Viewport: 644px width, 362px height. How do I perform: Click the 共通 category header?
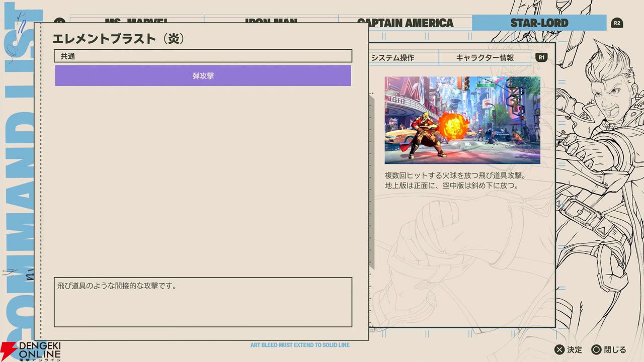click(203, 56)
